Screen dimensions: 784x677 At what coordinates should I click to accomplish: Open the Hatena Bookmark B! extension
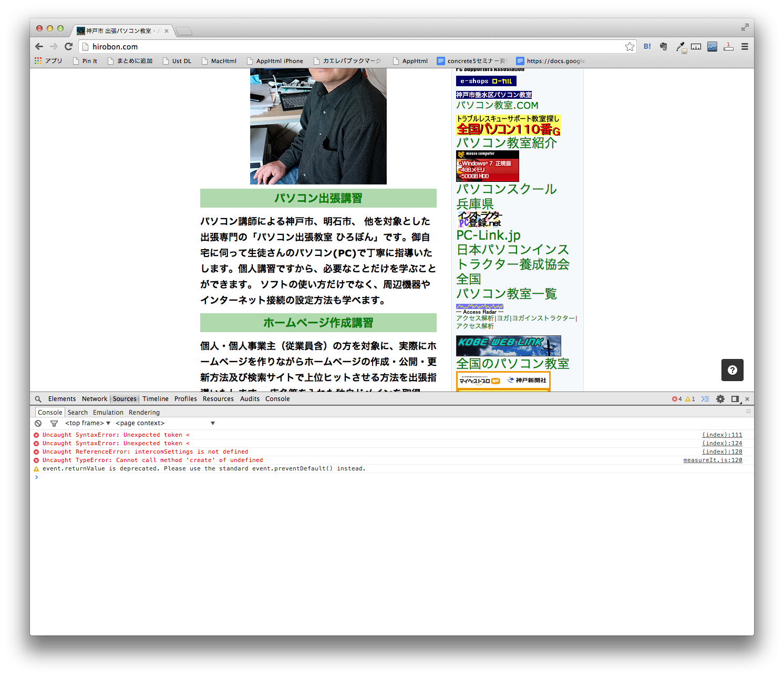(x=647, y=46)
